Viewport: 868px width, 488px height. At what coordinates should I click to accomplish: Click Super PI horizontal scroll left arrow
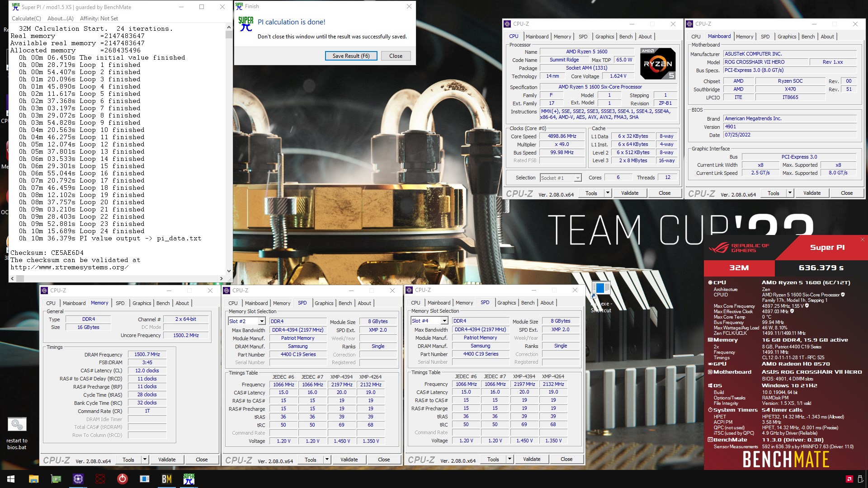[x=13, y=278]
